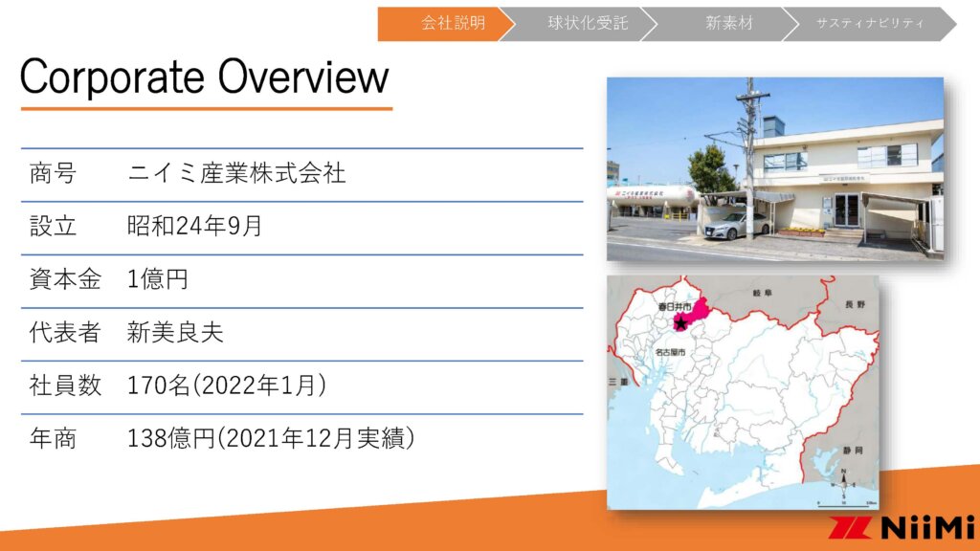The height and width of the screenshot is (551, 980).
Task: Click the 名古屋市 map label
Action: (671, 352)
